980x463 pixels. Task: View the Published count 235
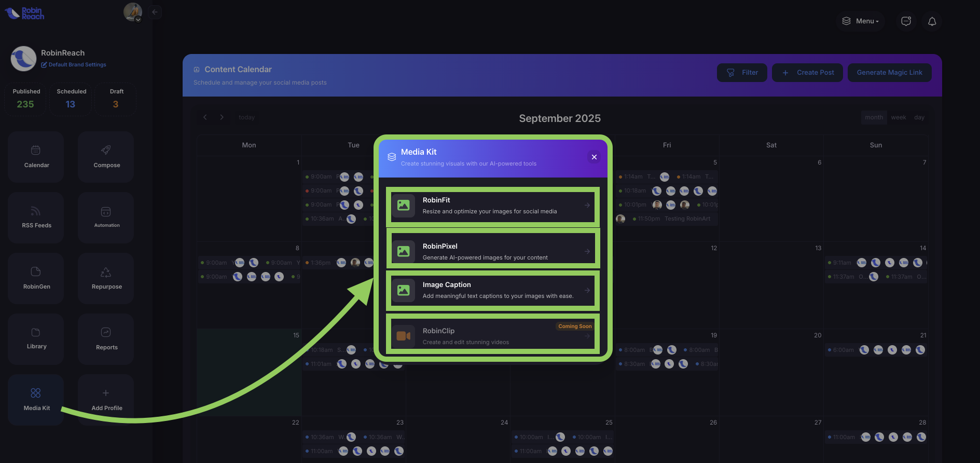coord(25,104)
